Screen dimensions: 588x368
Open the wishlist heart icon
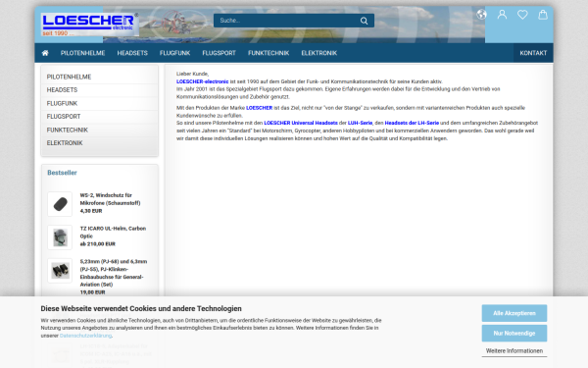(x=522, y=15)
